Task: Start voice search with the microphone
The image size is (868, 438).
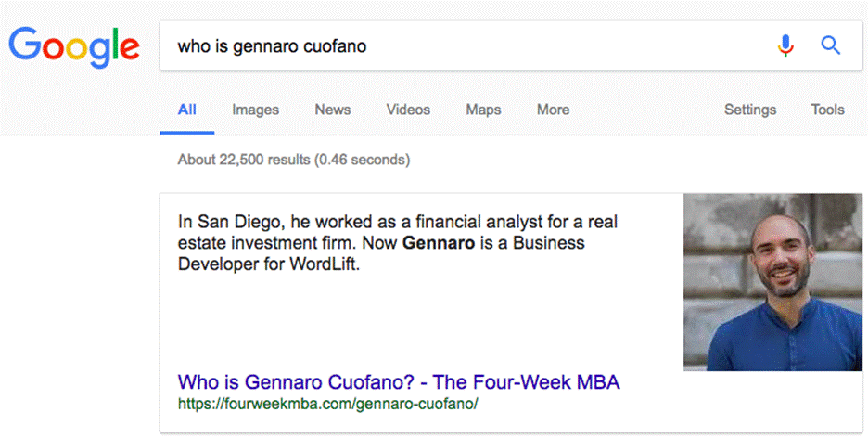Action: click(x=785, y=45)
